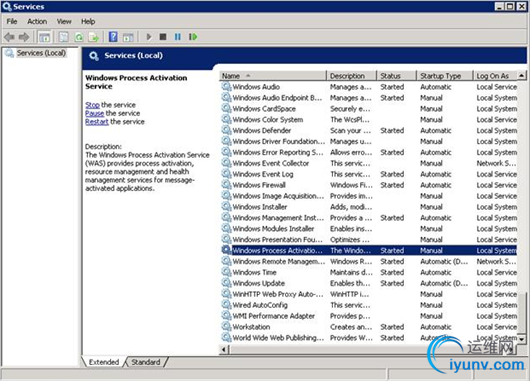Toggle the Action Pane toolbar icon
The height and width of the screenshot is (381, 530).
128,37
